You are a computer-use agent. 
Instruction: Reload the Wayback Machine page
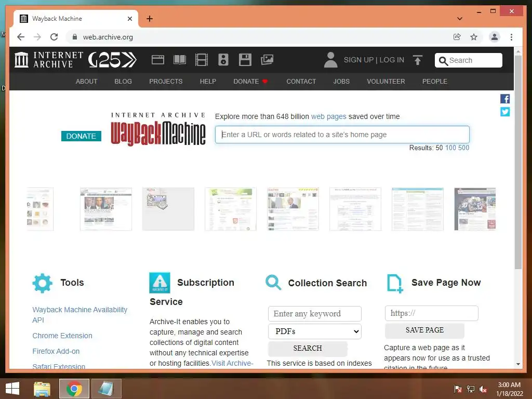coord(54,37)
